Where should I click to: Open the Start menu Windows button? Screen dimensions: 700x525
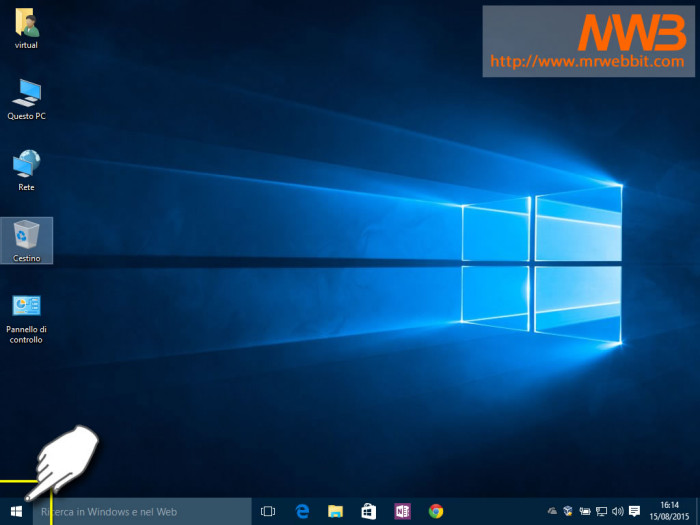[x=16, y=512]
